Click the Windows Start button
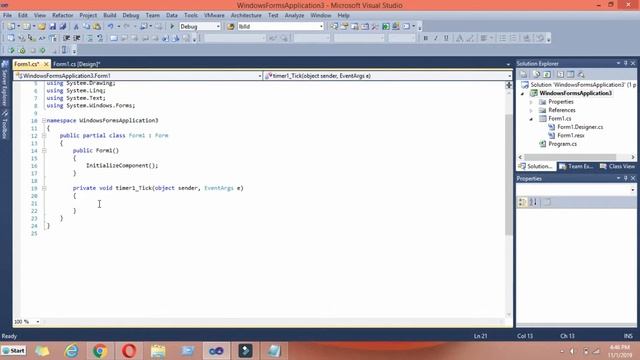 13,351
